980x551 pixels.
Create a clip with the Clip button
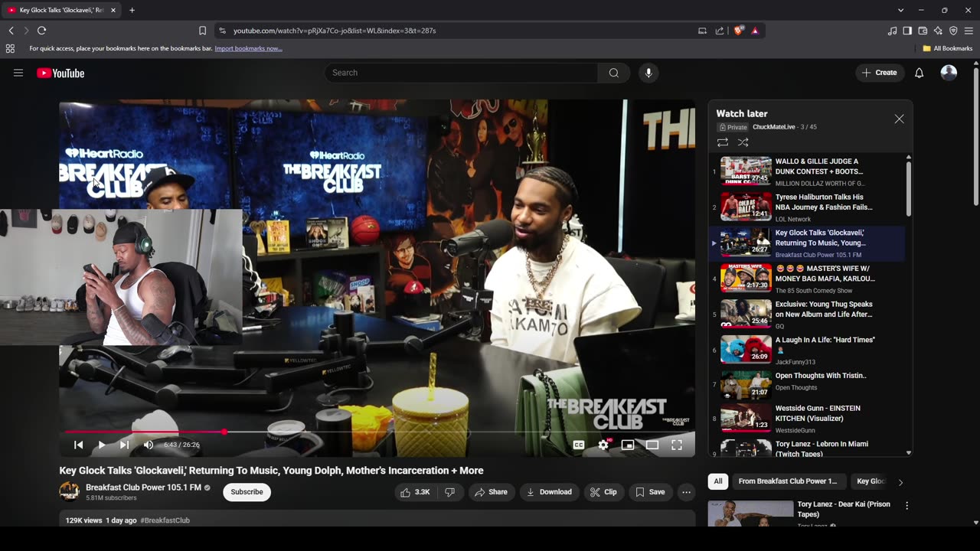click(603, 492)
